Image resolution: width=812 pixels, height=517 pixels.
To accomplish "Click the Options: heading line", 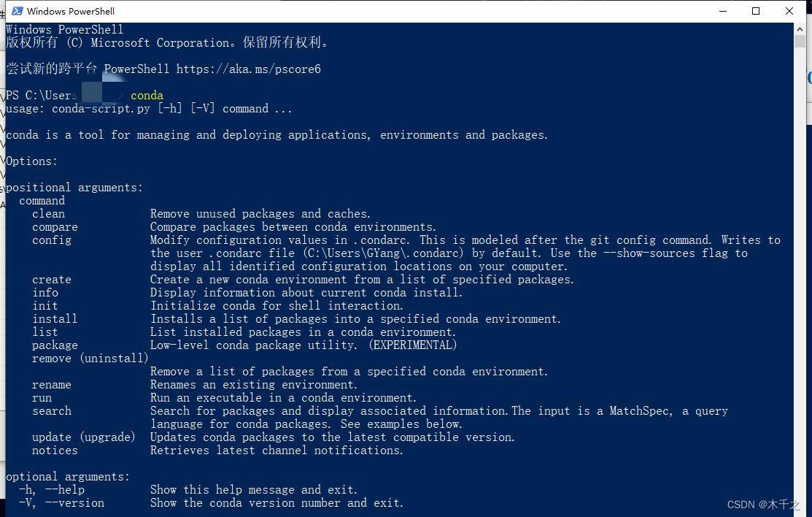I will (x=31, y=161).
